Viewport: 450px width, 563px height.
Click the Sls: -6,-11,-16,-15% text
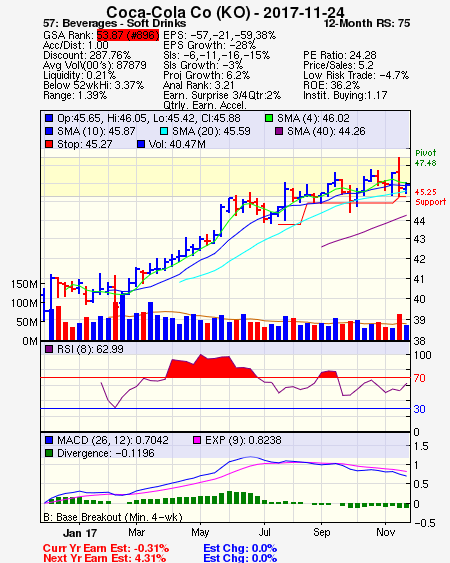pyautogui.click(x=217, y=55)
